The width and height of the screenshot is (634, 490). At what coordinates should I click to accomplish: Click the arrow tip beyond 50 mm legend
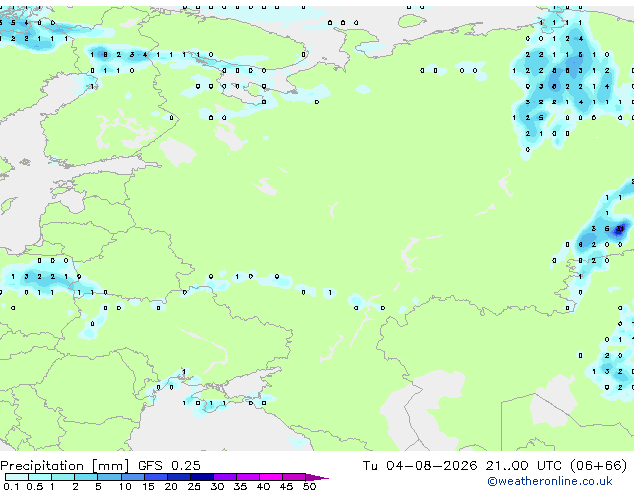(x=317, y=477)
